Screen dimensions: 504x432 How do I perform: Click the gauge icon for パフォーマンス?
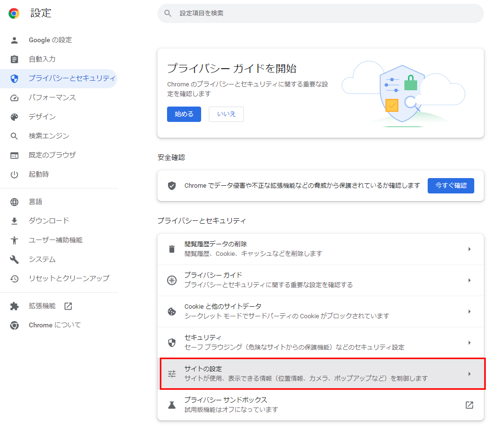[x=14, y=98]
